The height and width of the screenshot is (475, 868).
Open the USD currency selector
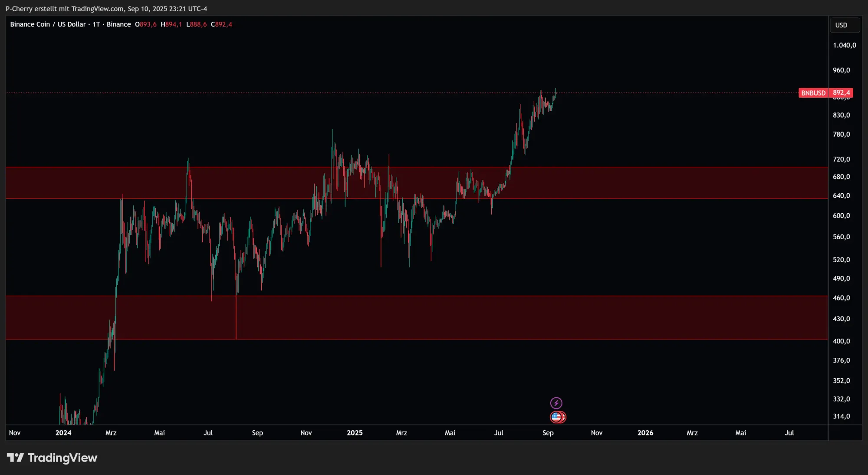844,25
